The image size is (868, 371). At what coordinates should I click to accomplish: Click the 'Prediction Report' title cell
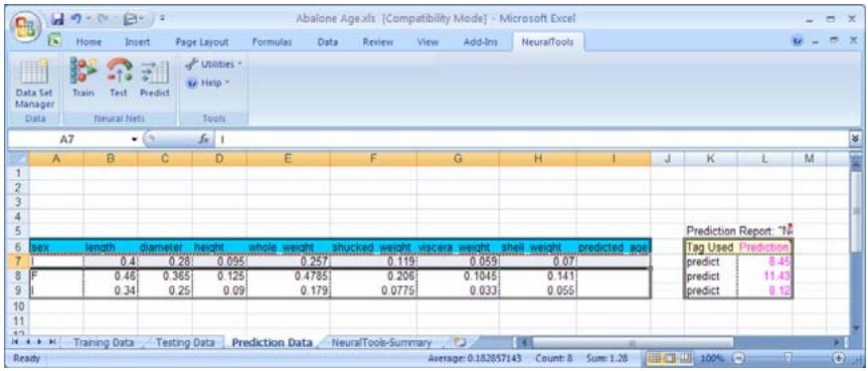point(739,231)
